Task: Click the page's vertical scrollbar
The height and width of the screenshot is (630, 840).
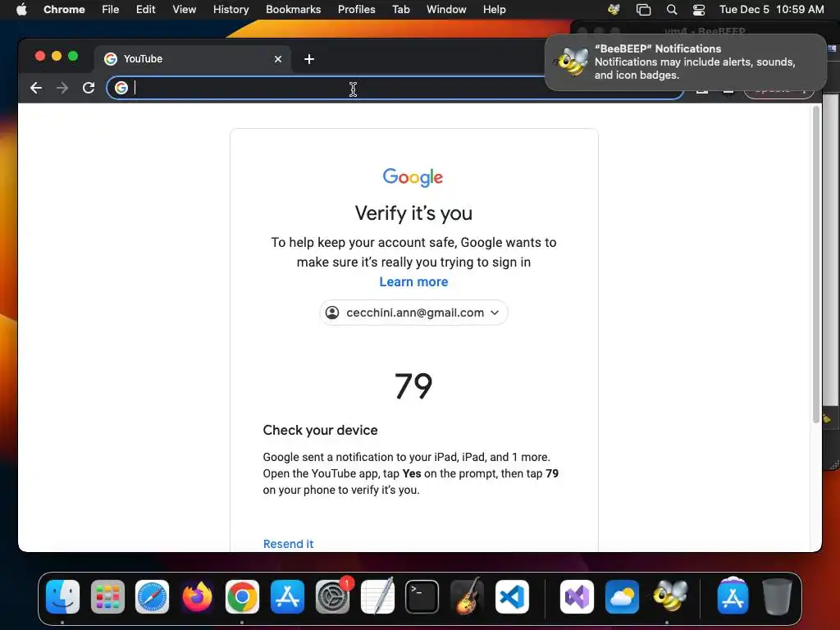Action: [816, 263]
